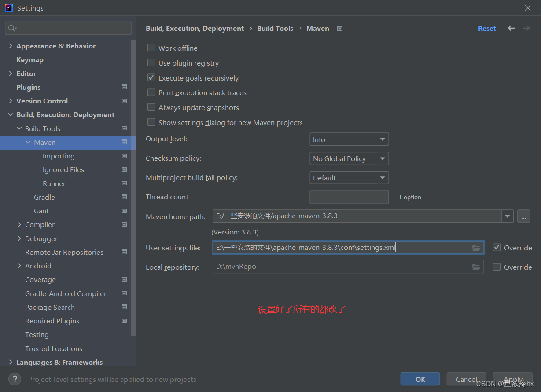Check Show settings dialog for new Maven projects

[151, 122]
